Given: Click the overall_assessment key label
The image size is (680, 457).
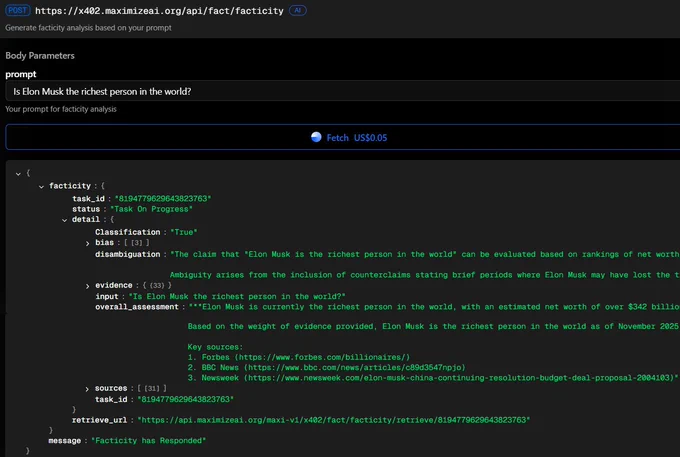Looking at the screenshot, I should 137,307.
